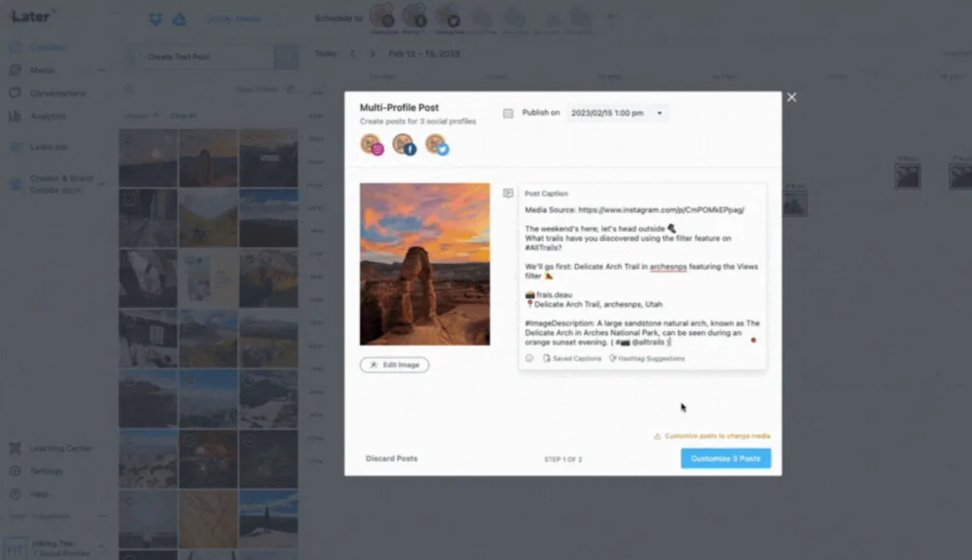Screen dimensions: 972x560
Task: Close the Multi-Profile Post dialog with the X
Action: 792,98
